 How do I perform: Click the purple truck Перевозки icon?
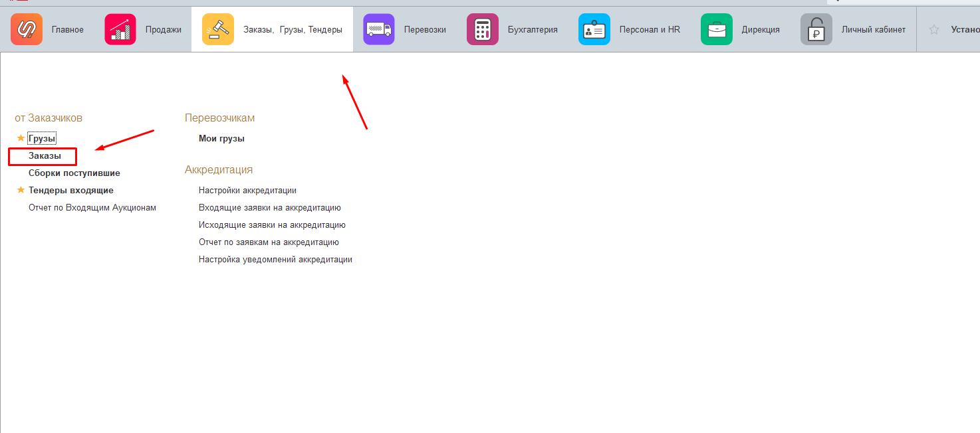(379, 29)
